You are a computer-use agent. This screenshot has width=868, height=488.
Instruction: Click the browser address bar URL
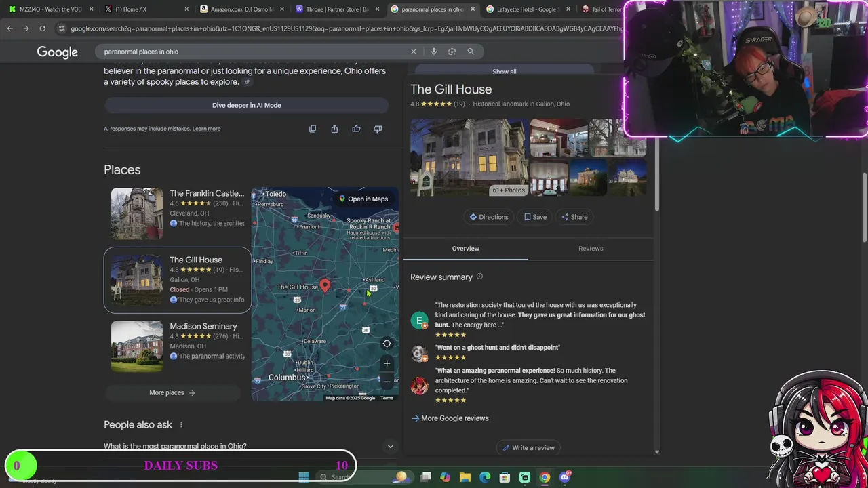pos(346,28)
